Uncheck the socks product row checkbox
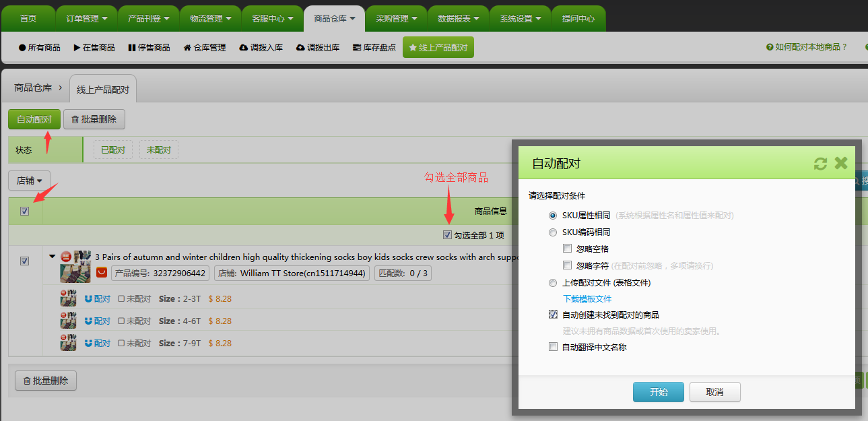Screen dimensions: 868x421 coord(25,261)
